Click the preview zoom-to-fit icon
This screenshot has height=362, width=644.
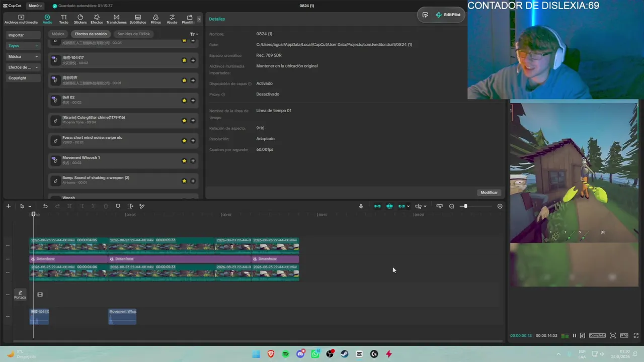[613, 335]
